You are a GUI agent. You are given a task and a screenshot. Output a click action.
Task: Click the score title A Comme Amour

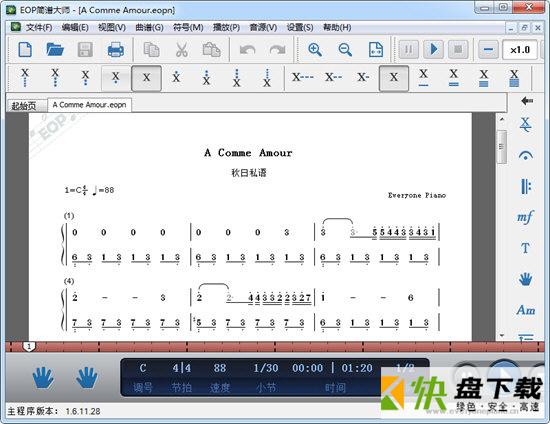tap(248, 153)
